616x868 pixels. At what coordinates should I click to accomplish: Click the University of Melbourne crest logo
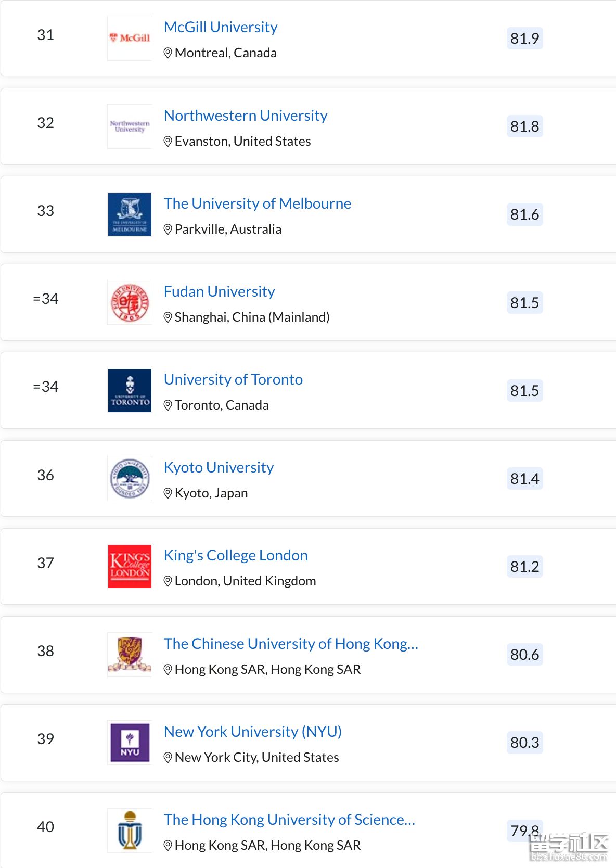pos(130,214)
